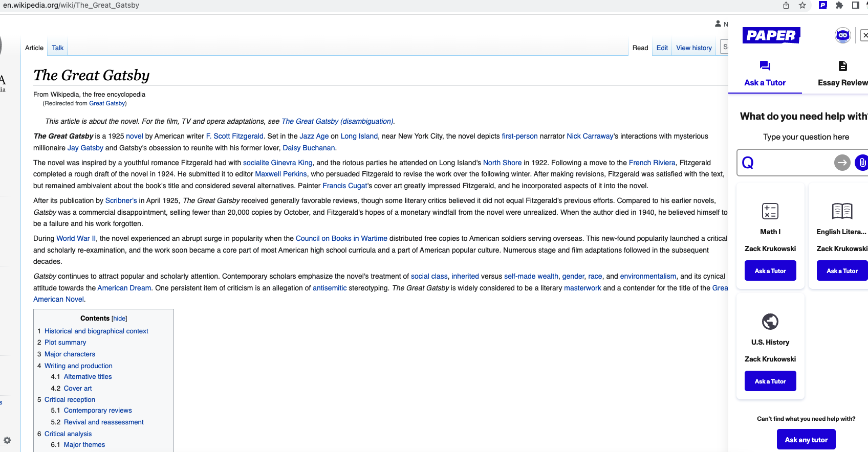Viewport: 868px width, 452px height.
Task: Follow the Jazz Age link
Action: point(314,136)
